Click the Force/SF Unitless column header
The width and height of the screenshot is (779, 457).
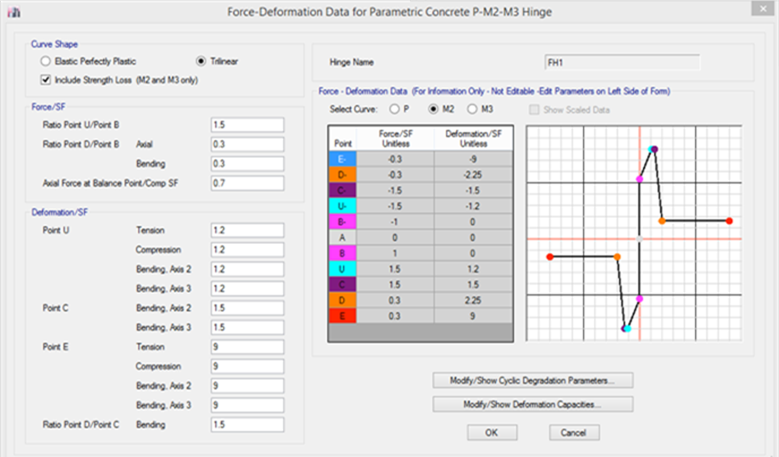click(x=395, y=139)
